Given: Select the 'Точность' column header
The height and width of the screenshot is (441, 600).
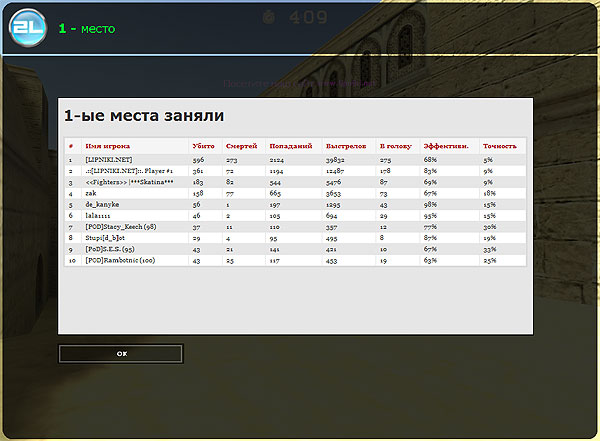Looking at the screenshot, I should (x=499, y=146).
